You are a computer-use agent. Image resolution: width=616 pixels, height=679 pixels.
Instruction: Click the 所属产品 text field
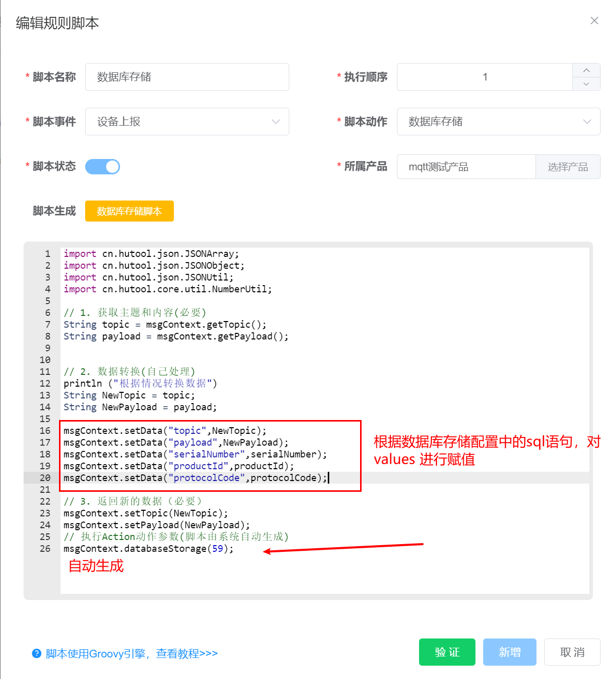[x=466, y=167]
